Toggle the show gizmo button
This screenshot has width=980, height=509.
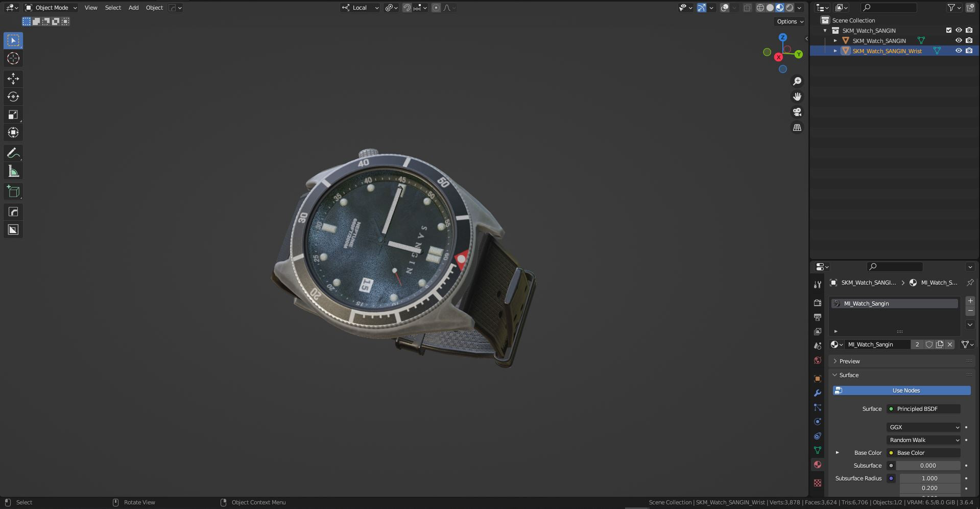[702, 8]
